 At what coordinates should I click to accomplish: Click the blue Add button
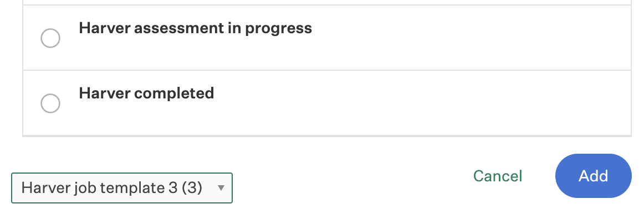[x=593, y=176]
